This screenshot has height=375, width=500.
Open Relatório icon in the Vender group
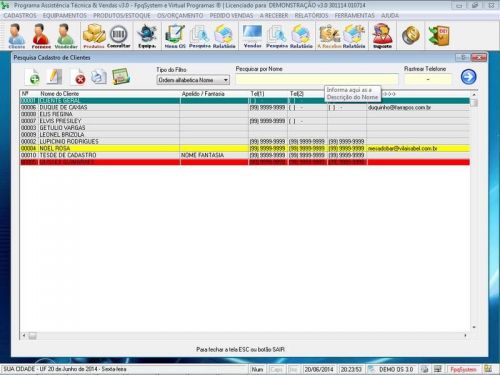(301, 36)
